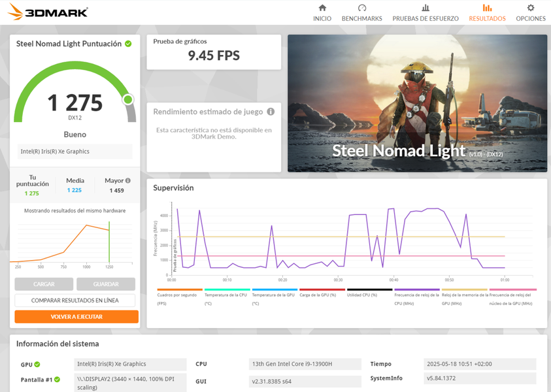The height and width of the screenshot is (392, 551).
Task: Click info icon beside Rendimiento estimado de juego
Action: coord(271,112)
